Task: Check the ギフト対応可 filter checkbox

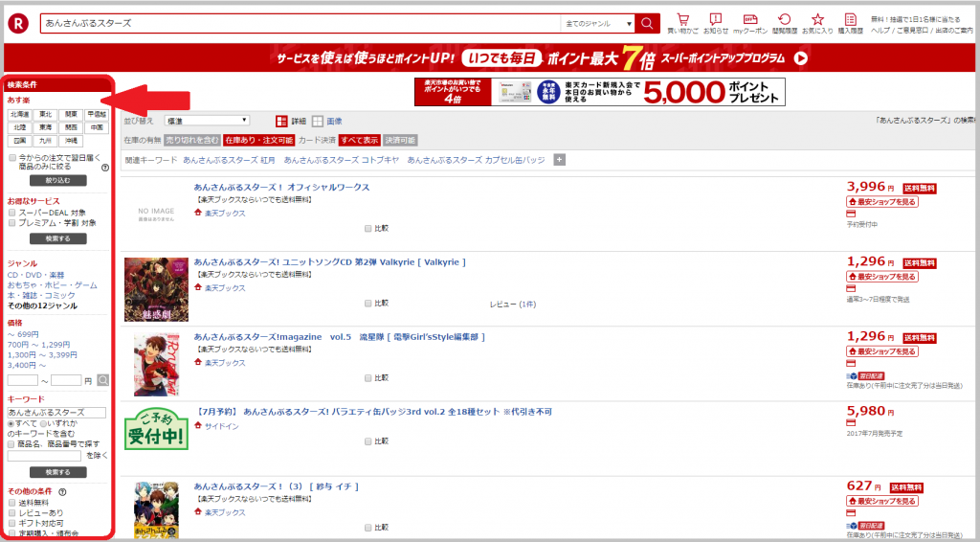Action: (x=11, y=523)
